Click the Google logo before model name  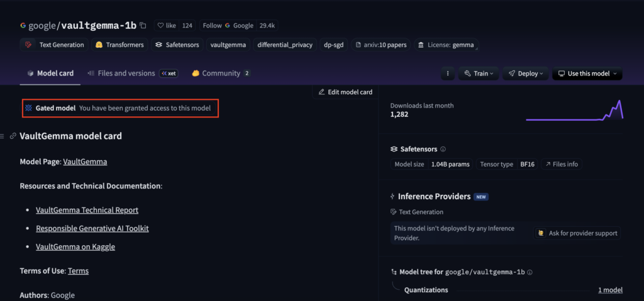click(23, 26)
